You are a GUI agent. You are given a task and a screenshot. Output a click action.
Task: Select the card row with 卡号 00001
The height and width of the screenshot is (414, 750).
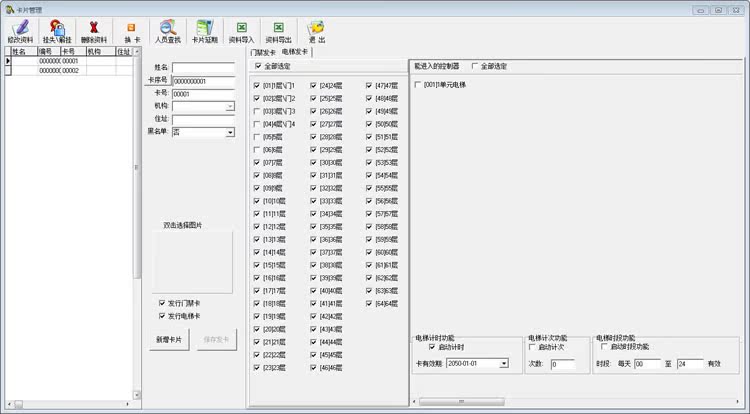(69, 61)
